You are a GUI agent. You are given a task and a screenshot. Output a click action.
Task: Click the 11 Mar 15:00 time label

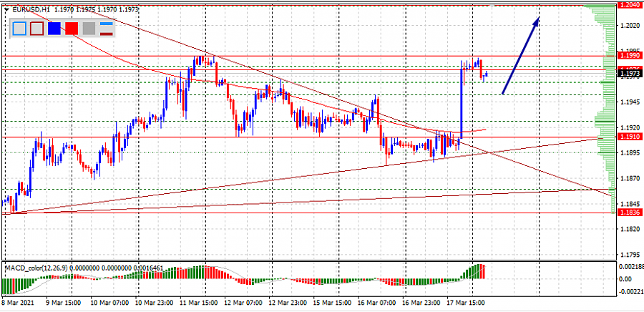coord(199,303)
